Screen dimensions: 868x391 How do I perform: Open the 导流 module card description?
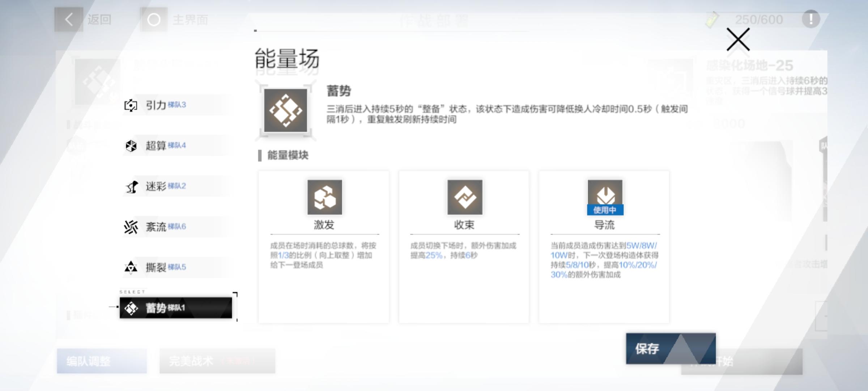604,260
